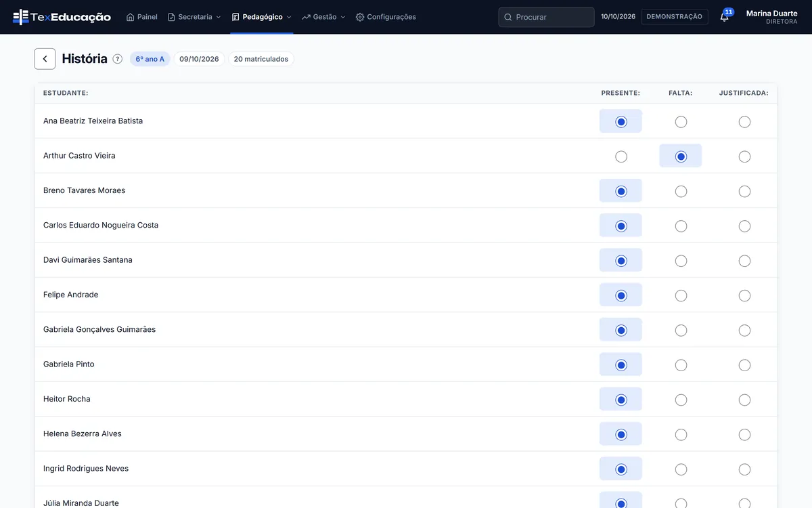Select student name Ingrid Rodrigues Neves
The height and width of the screenshot is (508, 812).
click(x=86, y=469)
